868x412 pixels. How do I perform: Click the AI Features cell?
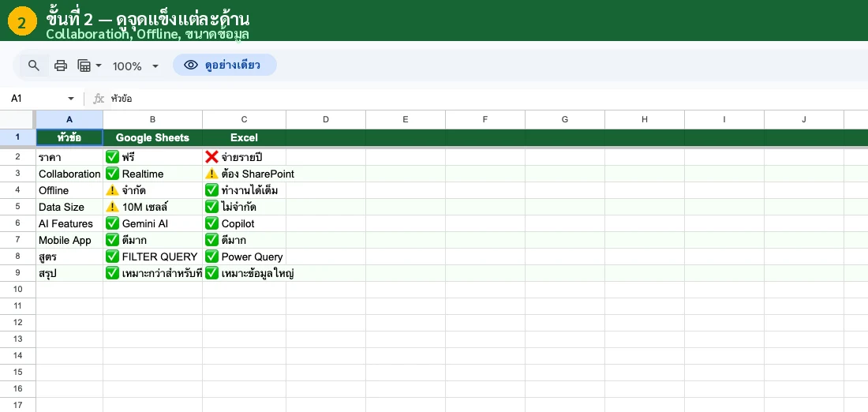tap(69, 223)
